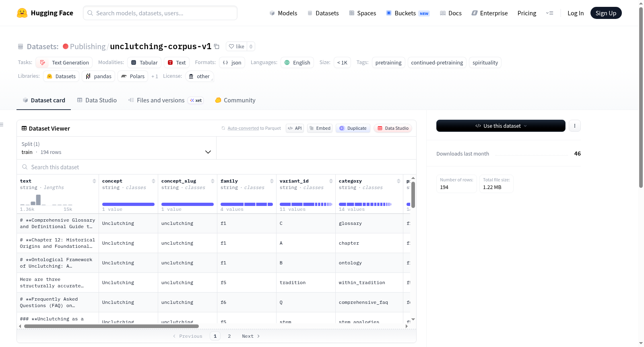
Task: Click the Polars library tag
Action: click(133, 76)
